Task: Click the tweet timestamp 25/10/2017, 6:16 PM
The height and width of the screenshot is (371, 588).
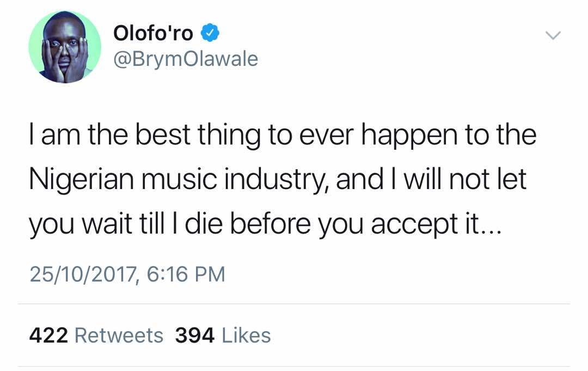Action: pos(126,274)
